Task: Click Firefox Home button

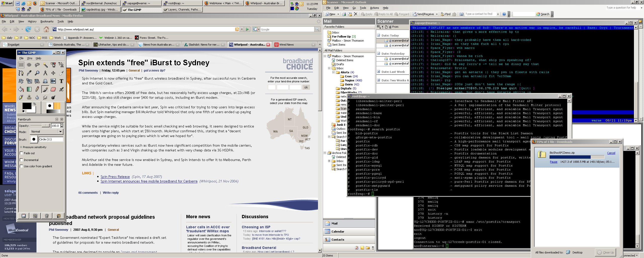Action: click(46, 29)
